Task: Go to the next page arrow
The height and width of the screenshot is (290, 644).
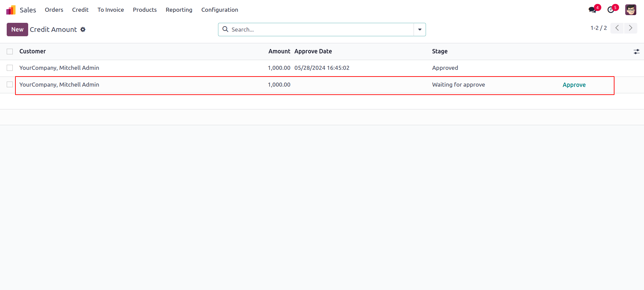Action: 631,28
